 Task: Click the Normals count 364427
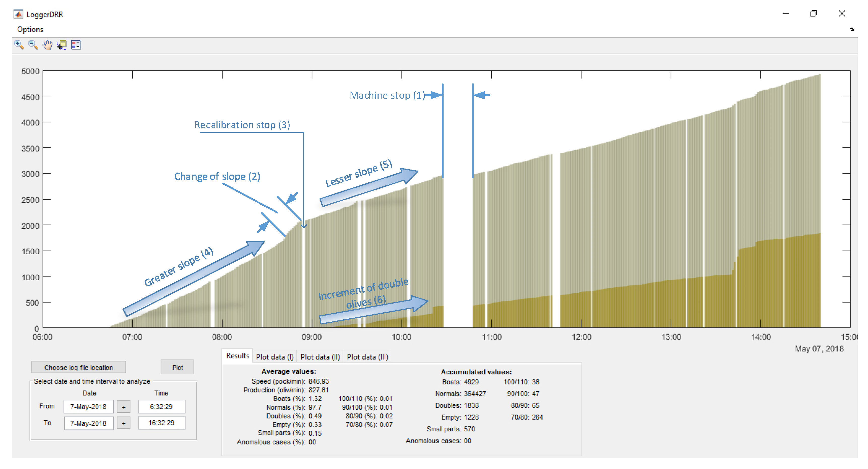point(475,394)
